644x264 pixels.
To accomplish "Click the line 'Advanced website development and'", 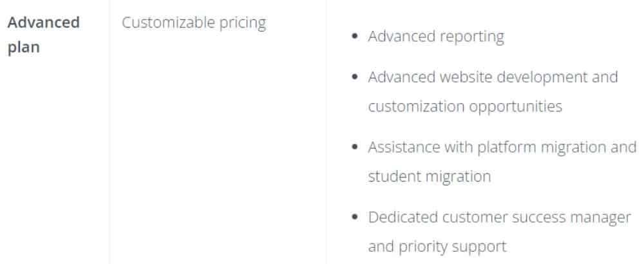I will tap(493, 77).
